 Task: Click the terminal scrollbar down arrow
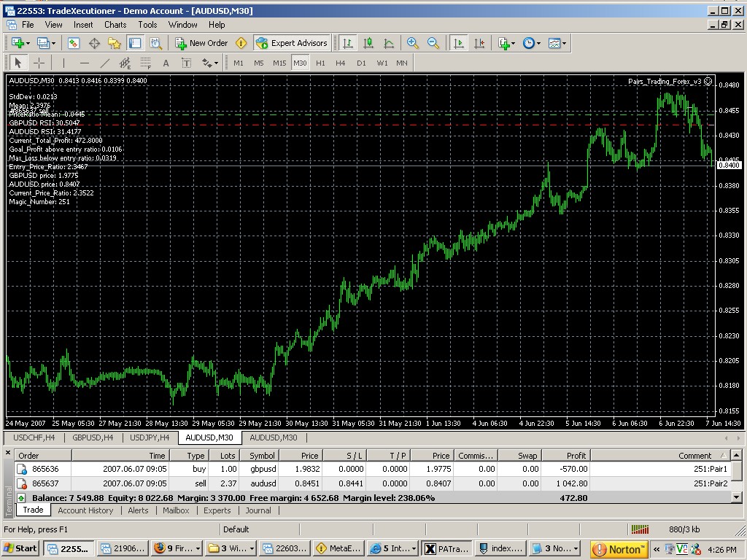[736, 497]
